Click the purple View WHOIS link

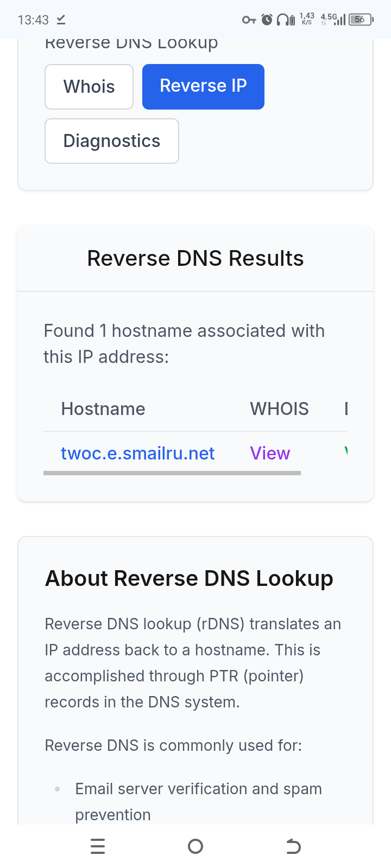pos(270,453)
